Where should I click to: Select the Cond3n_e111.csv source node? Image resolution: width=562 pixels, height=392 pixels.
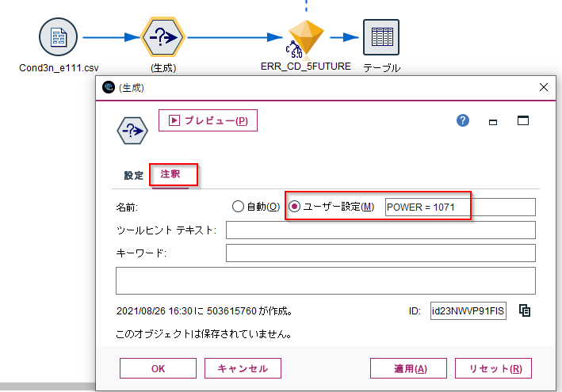pyautogui.click(x=58, y=37)
